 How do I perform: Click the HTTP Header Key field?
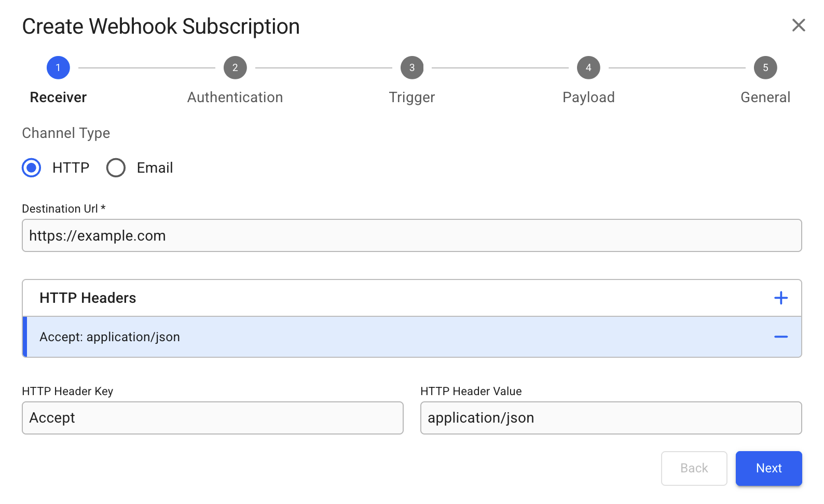point(212,418)
